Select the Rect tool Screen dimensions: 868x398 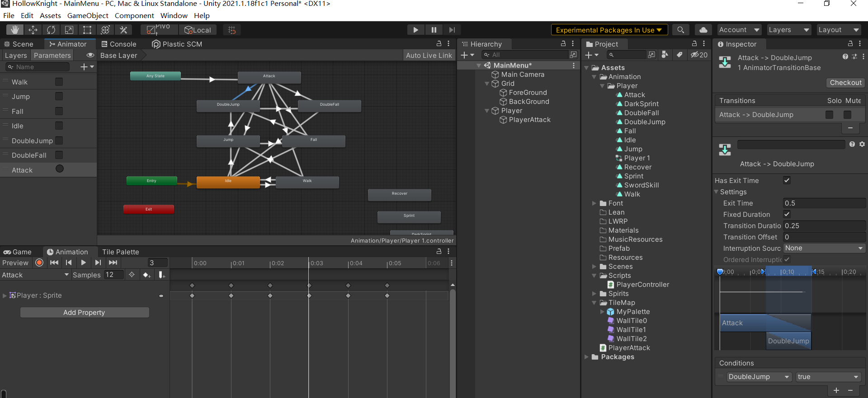coord(87,30)
